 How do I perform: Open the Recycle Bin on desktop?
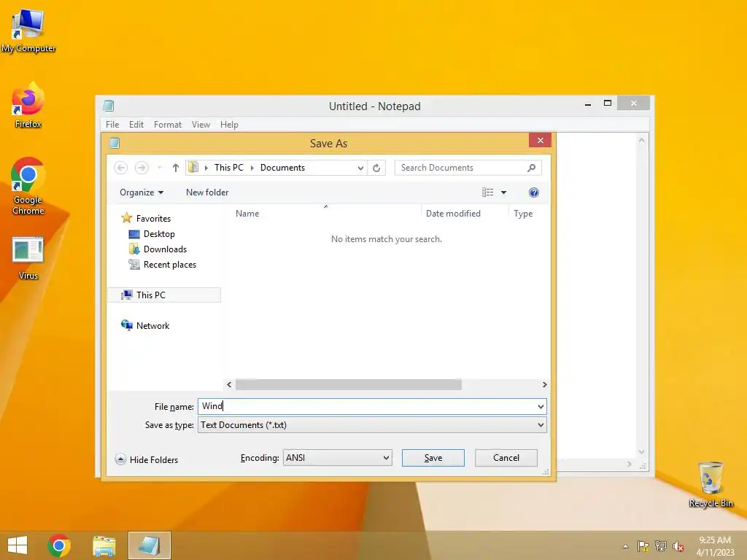point(711,484)
